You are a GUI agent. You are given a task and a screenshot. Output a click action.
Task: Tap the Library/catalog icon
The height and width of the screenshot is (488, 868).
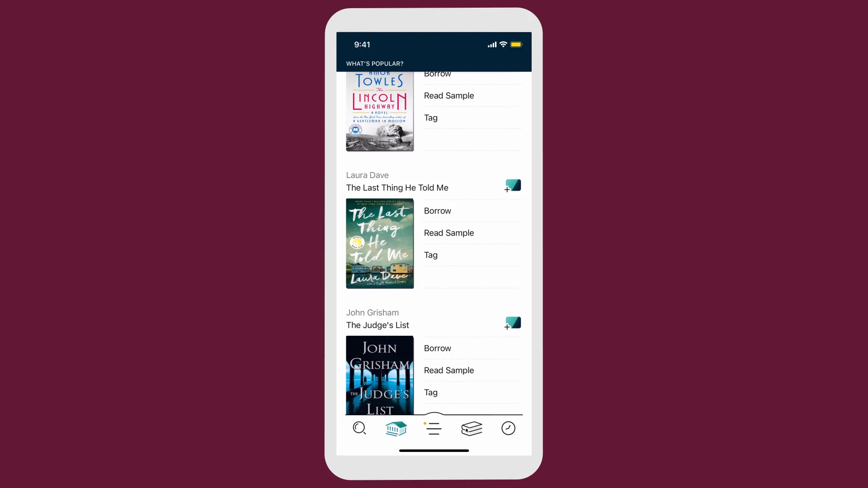396,428
